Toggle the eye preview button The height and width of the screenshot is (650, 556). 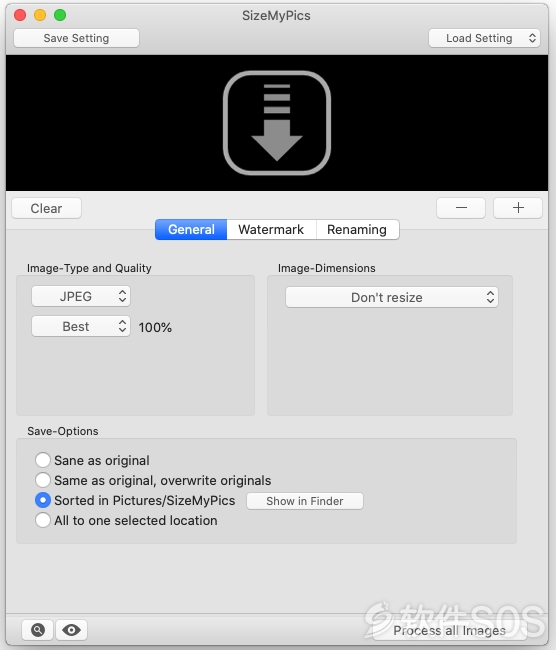point(71,630)
